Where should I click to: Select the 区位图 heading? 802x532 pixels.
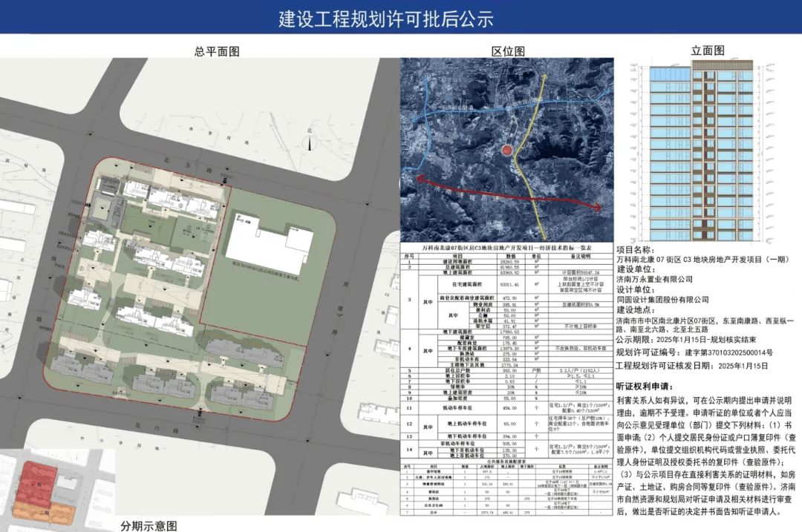coord(508,51)
